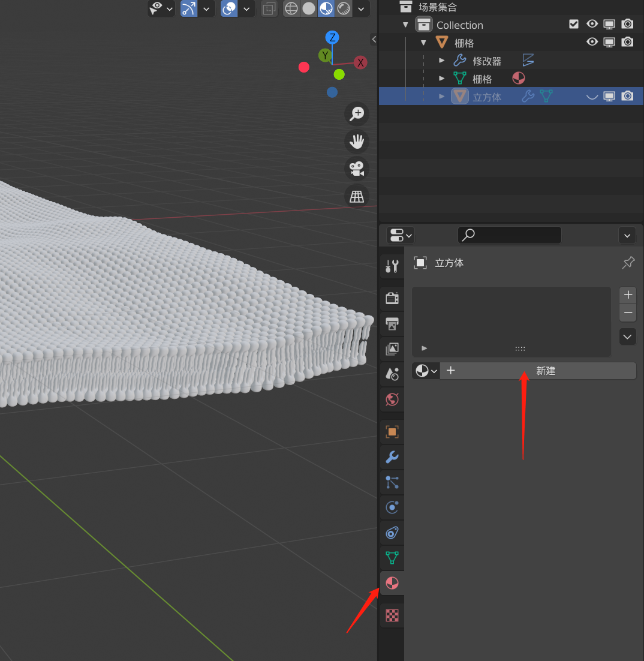Add a material slot with plus button

click(x=628, y=295)
